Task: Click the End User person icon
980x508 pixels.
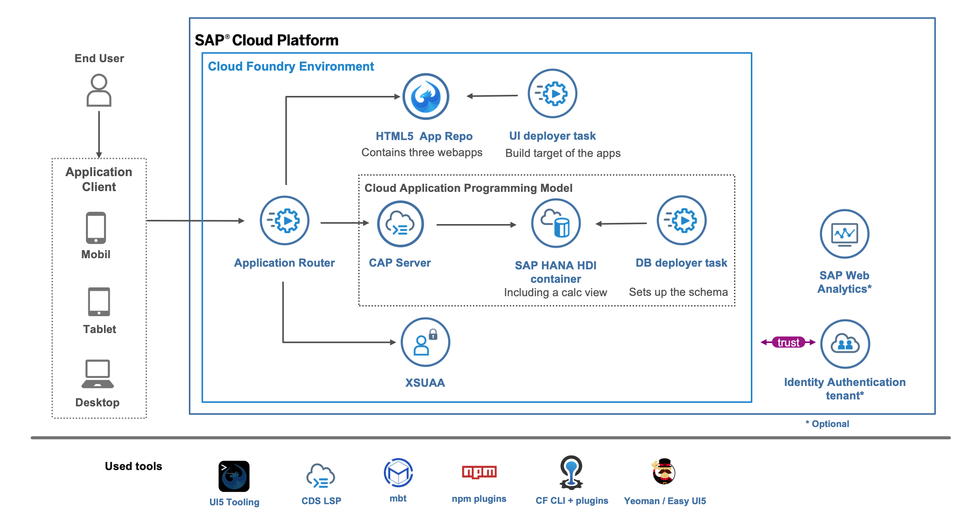Action: click(x=99, y=90)
